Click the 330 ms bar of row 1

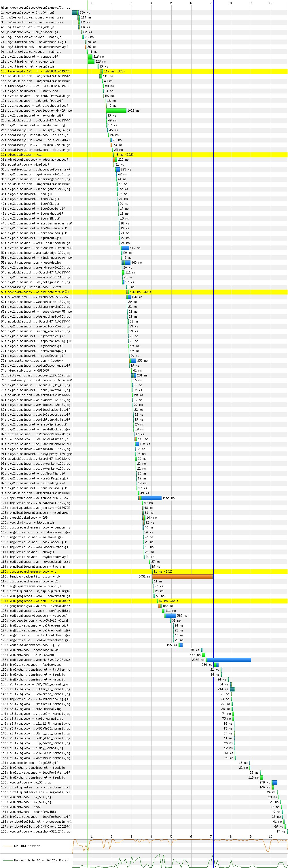(x=75, y=12)
